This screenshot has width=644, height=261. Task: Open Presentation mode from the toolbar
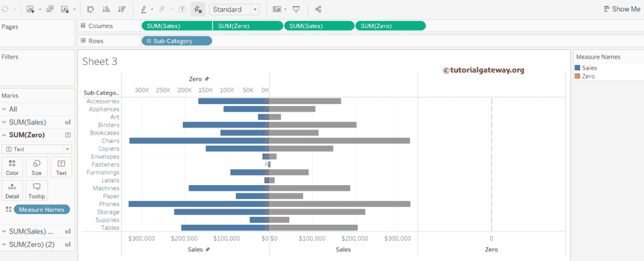296,10
